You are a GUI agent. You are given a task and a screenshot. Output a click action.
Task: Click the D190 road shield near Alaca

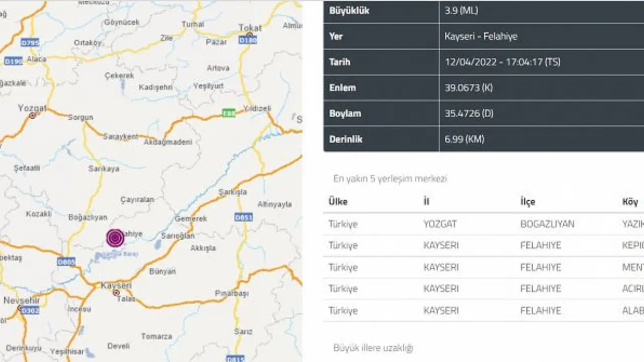(13, 61)
